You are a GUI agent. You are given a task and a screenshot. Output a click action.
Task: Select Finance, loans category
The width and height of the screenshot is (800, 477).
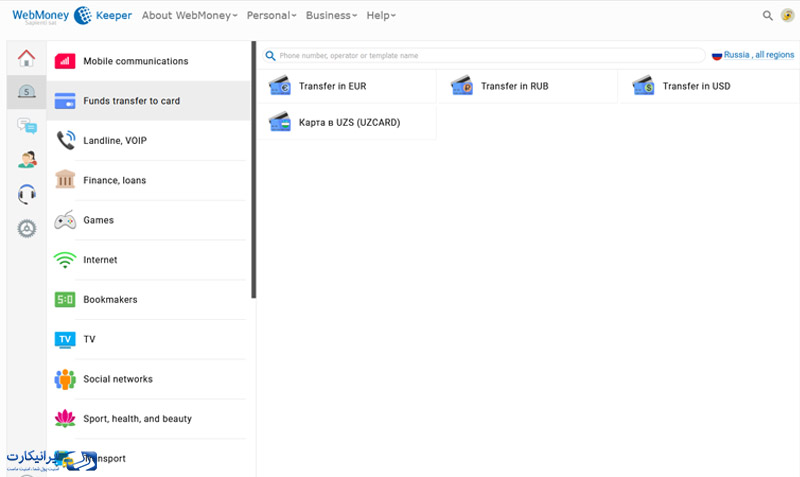pyautogui.click(x=148, y=180)
